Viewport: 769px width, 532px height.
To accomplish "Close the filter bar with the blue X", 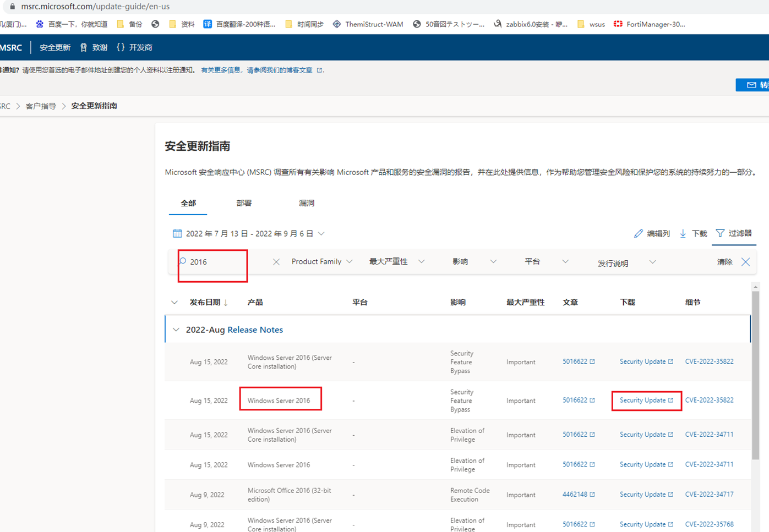I will pyautogui.click(x=745, y=262).
